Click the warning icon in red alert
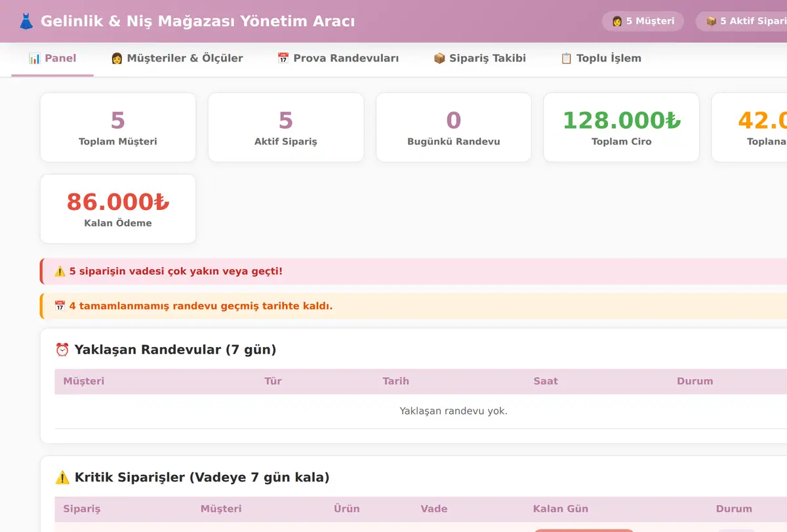 (60, 271)
